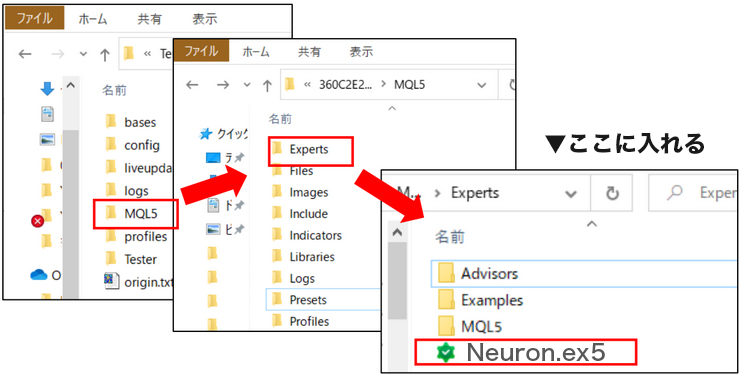Click the back arrow in first Explorer window
The height and width of the screenshot is (375, 740).
pyautogui.click(x=25, y=54)
